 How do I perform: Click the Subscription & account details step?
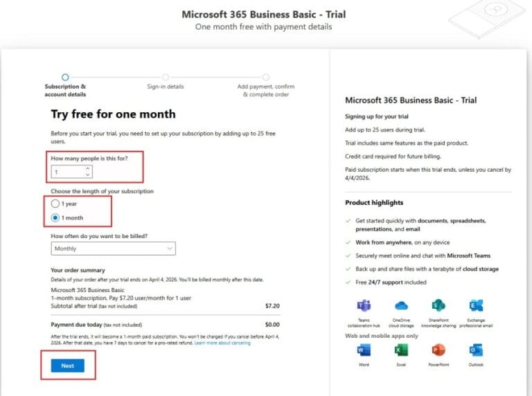point(65,86)
